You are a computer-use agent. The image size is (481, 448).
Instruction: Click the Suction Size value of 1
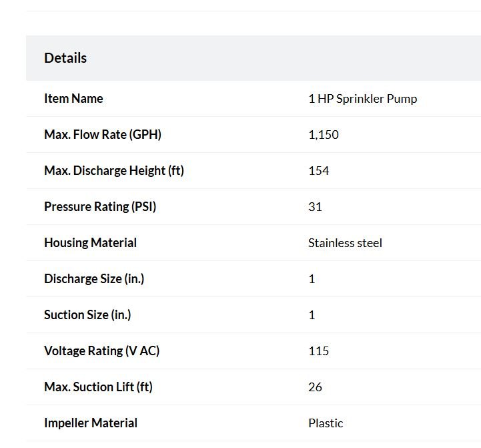(312, 314)
